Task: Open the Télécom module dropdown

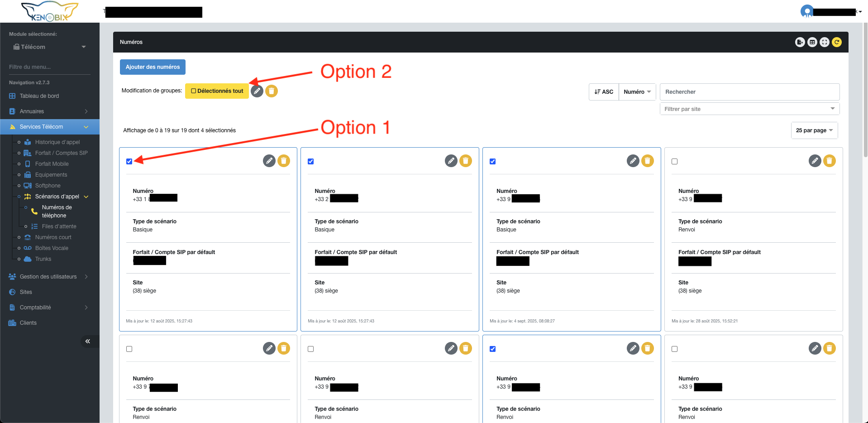Action: pos(49,47)
